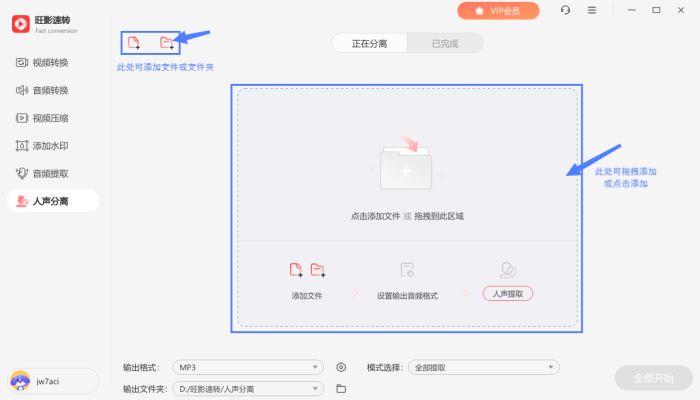
Task: Expand the 输出文件夹 path dropdown
Action: [x=248, y=388]
